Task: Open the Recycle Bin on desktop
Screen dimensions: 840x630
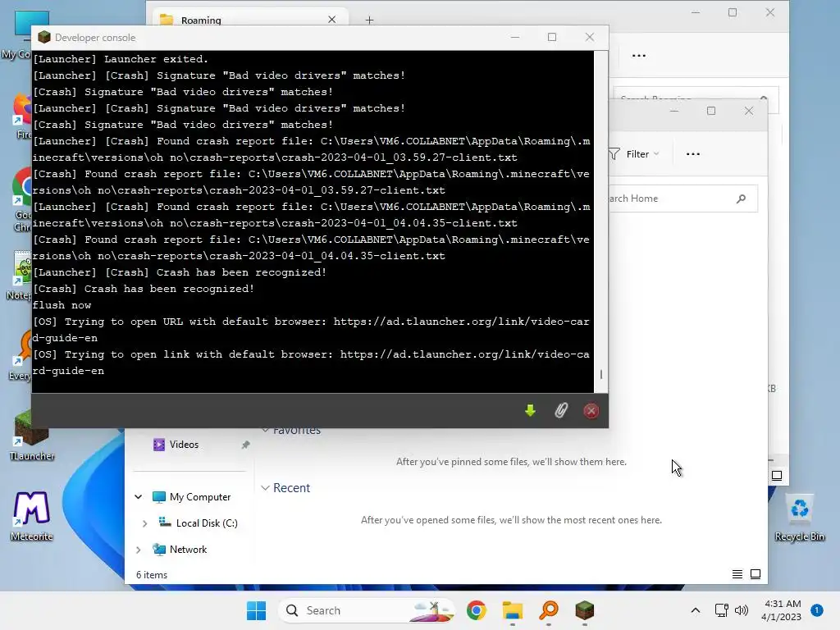Action: tap(799, 518)
